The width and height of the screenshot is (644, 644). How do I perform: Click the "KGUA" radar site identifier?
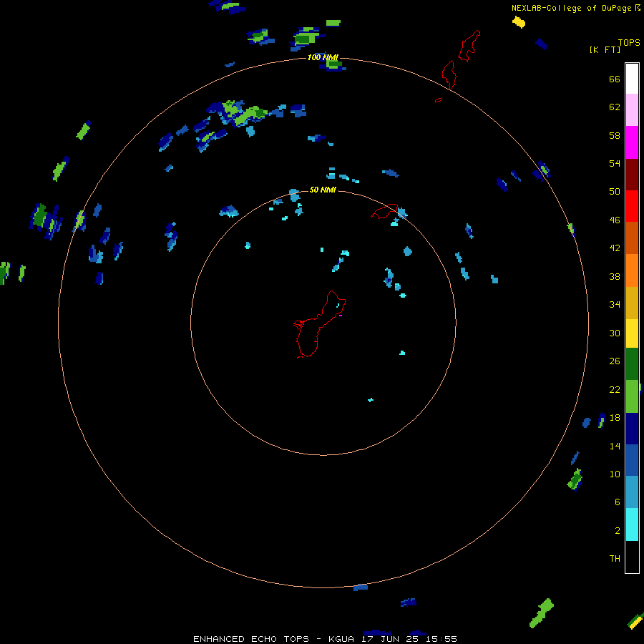[x=342, y=639]
